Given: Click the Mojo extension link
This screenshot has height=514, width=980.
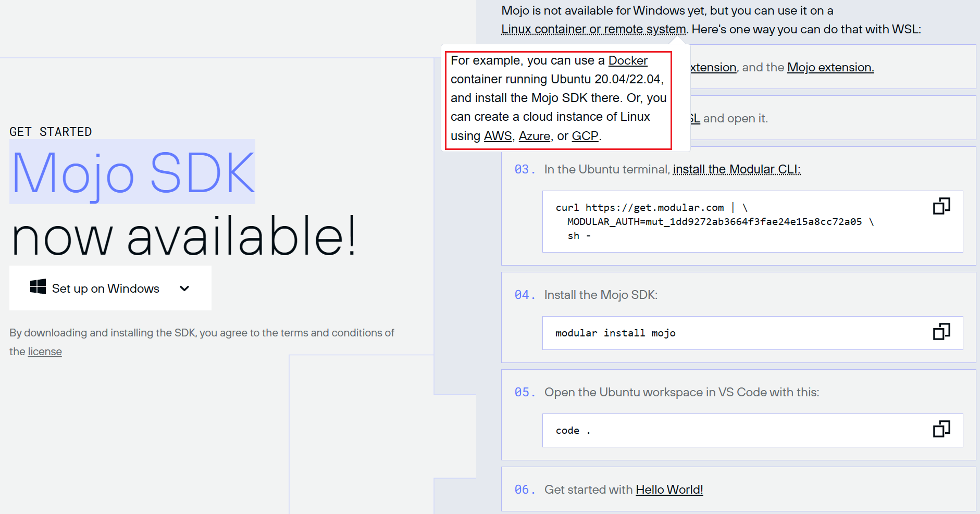Looking at the screenshot, I should [x=830, y=68].
